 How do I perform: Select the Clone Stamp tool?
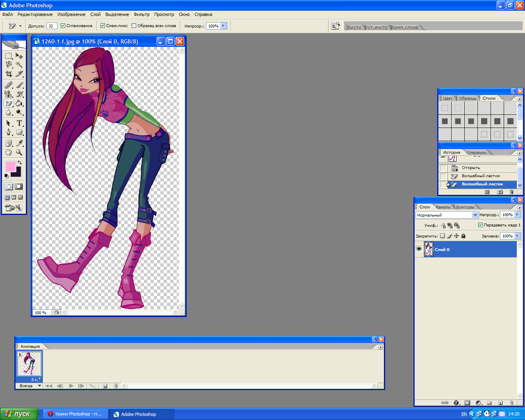9,94
